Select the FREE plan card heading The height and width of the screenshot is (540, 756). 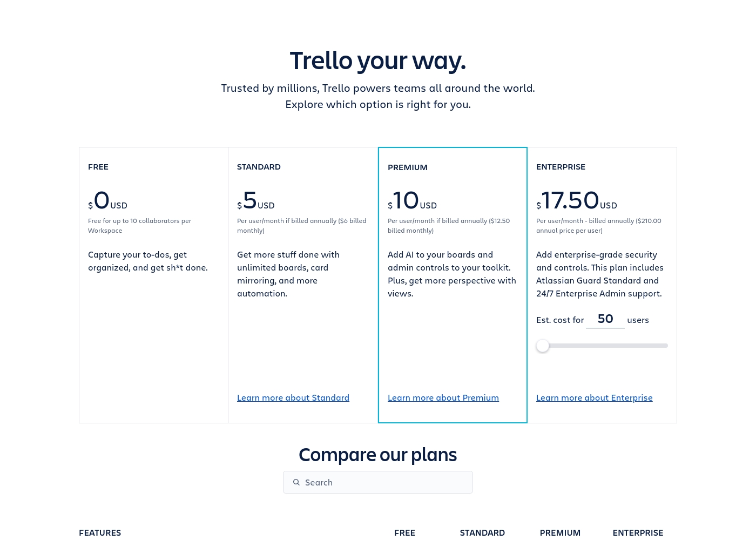coord(98,167)
